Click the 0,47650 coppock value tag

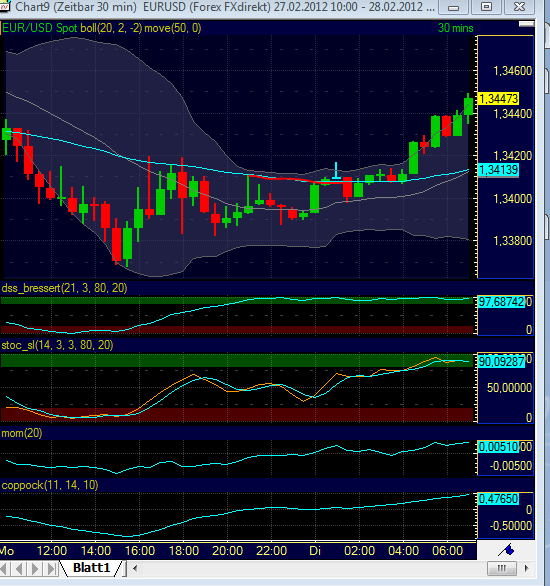click(498, 499)
